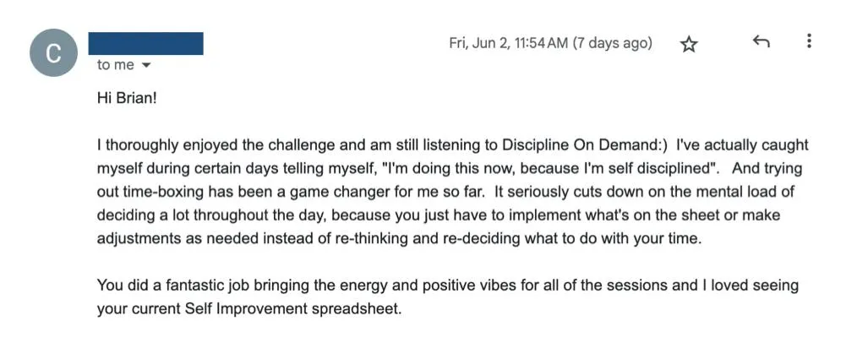Click the '(7 days ago)' text

[x=612, y=43]
